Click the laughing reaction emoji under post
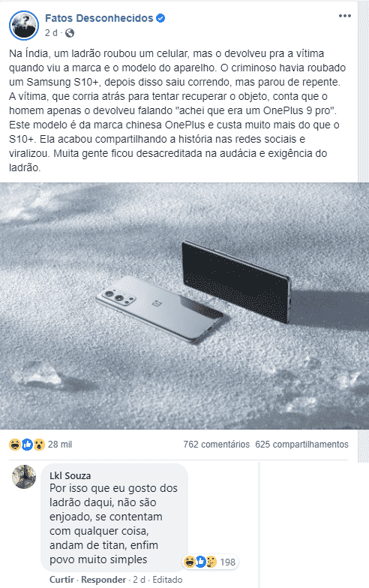Image resolution: width=369 pixels, height=588 pixels. click(x=14, y=445)
